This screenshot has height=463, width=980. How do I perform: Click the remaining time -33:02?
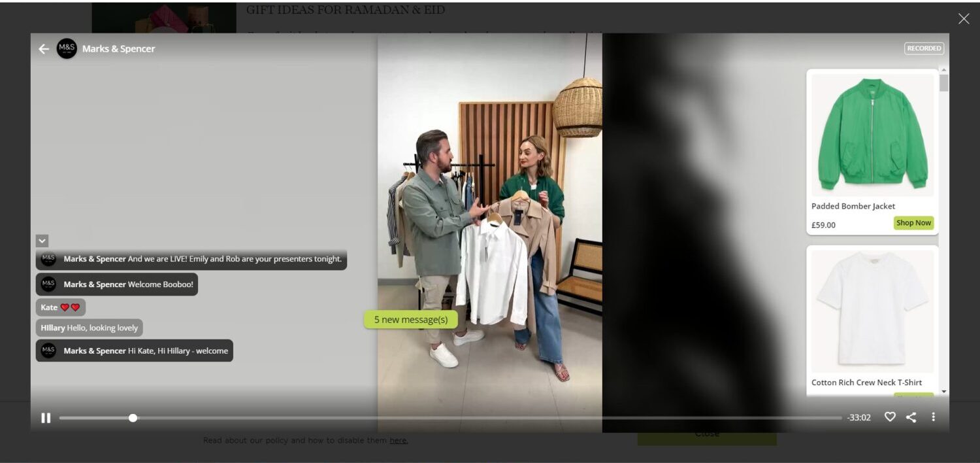point(858,418)
